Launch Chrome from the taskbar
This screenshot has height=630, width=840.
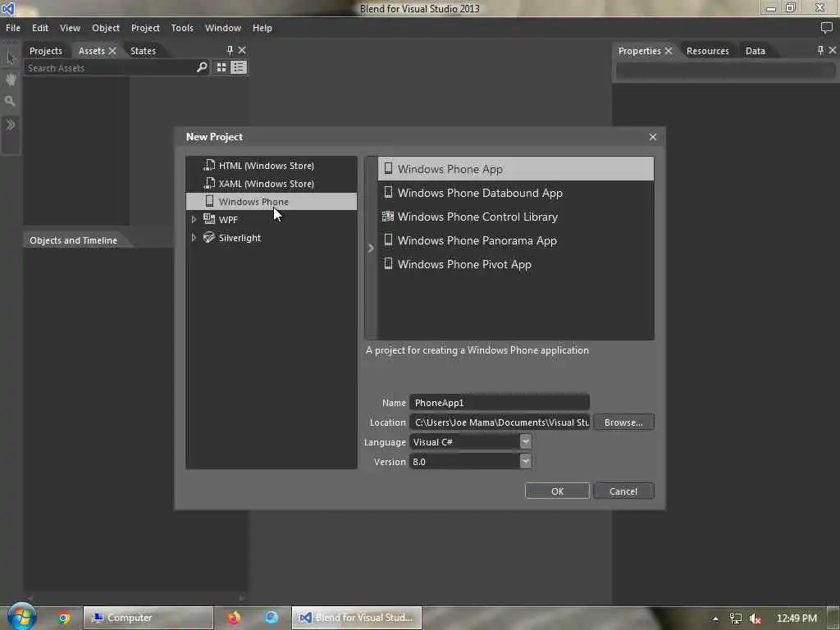coord(64,618)
